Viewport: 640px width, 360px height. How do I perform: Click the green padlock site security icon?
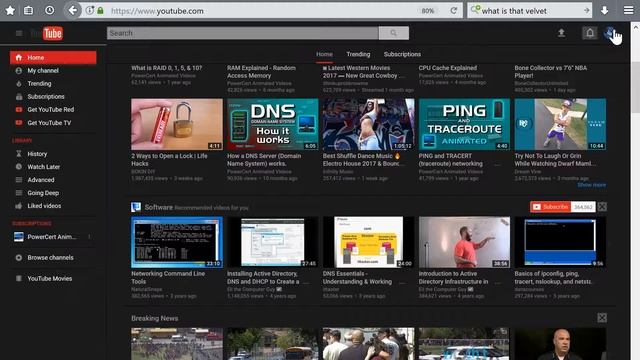click(100, 11)
